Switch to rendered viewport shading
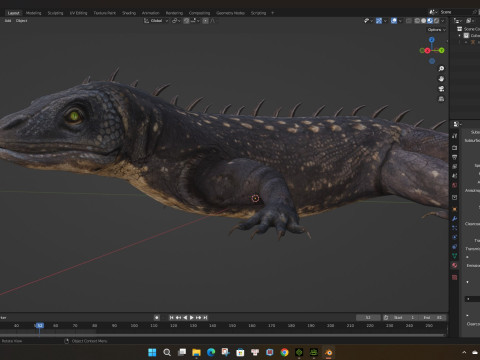Viewport: 480px width, 360px height. (436, 21)
